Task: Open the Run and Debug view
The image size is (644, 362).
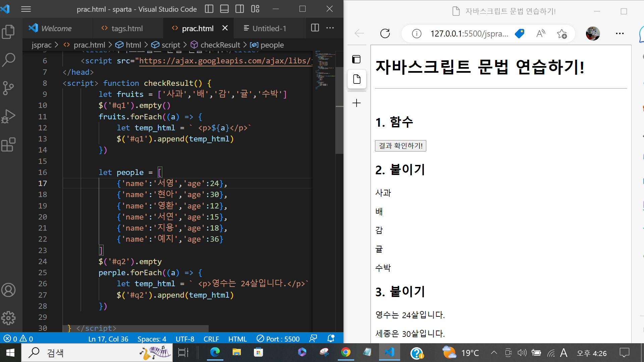Action: (8, 116)
